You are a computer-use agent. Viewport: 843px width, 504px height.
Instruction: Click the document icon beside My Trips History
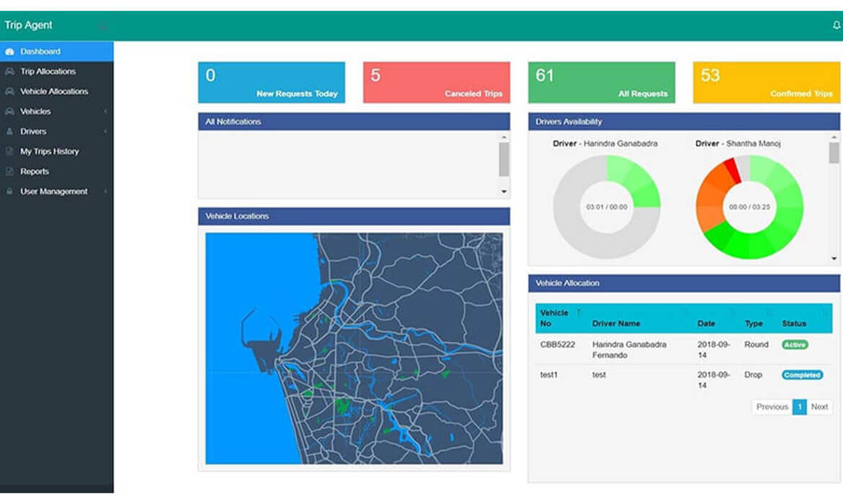(9, 152)
